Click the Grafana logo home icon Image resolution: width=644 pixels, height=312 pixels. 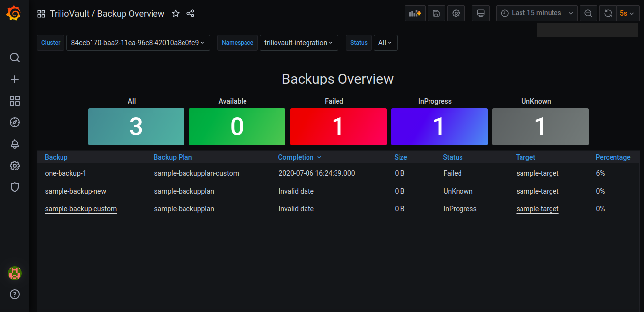tap(14, 14)
